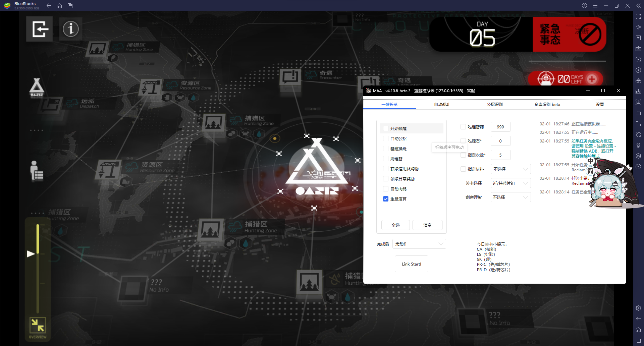Open the operator list icon on left

(x=36, y=171)
